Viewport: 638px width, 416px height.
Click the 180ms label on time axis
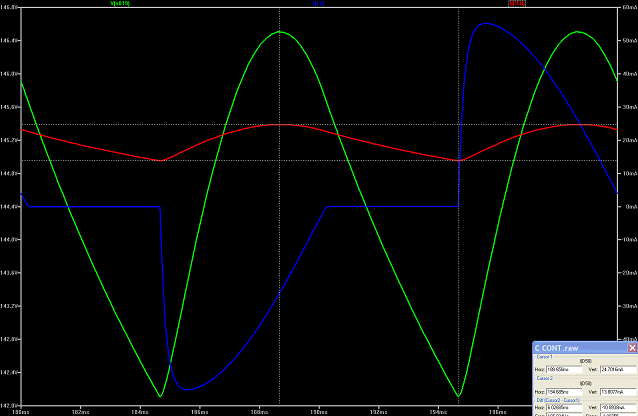point(17,410)
